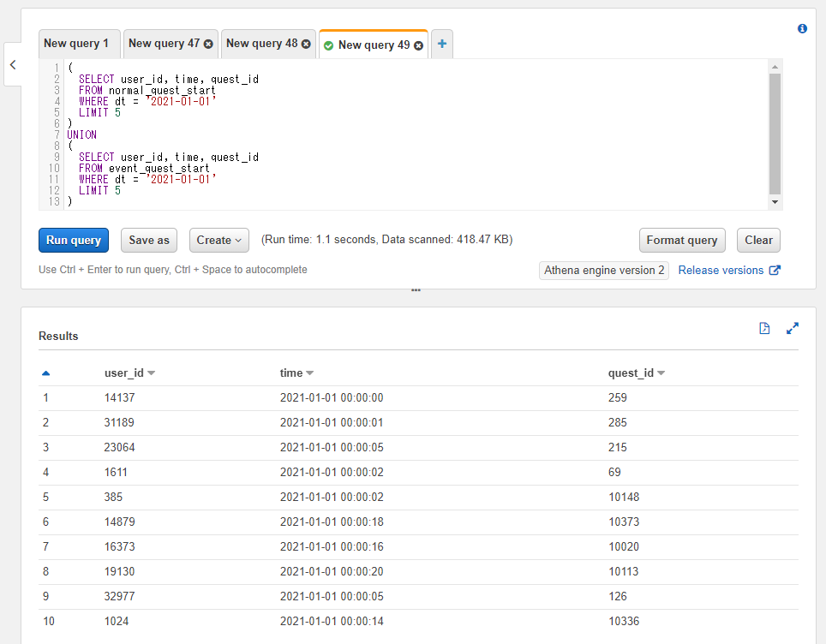826x644 pixels.
Task: Click the normal_quest_start table name in editor
Action: [x=162, y=91]
